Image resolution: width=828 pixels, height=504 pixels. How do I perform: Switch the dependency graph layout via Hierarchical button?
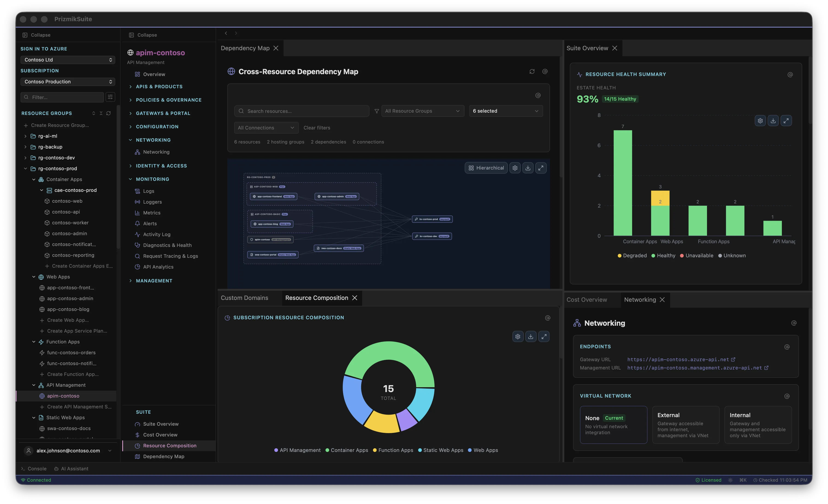[x=486, y=167]
